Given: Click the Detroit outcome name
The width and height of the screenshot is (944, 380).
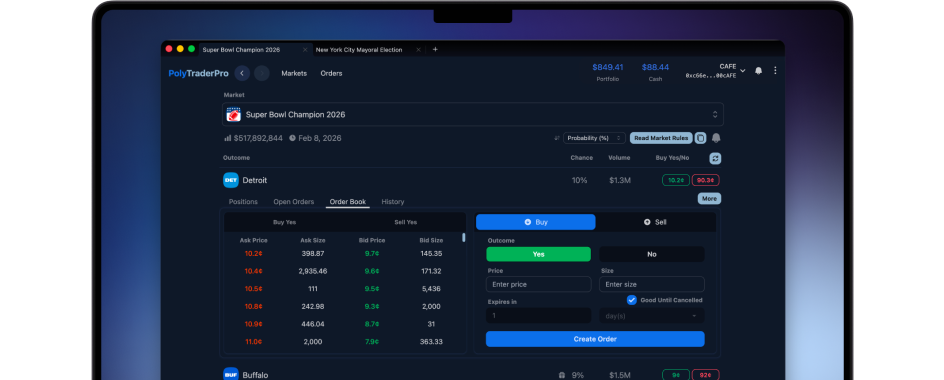Looking at the screenshot, I should [x=255, y=180].
